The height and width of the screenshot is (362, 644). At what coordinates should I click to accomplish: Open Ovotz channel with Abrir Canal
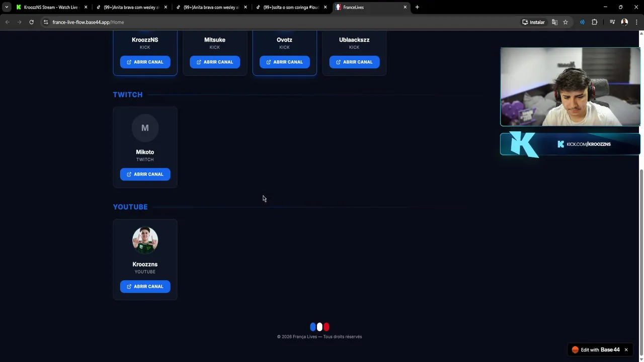click(284, 62)
